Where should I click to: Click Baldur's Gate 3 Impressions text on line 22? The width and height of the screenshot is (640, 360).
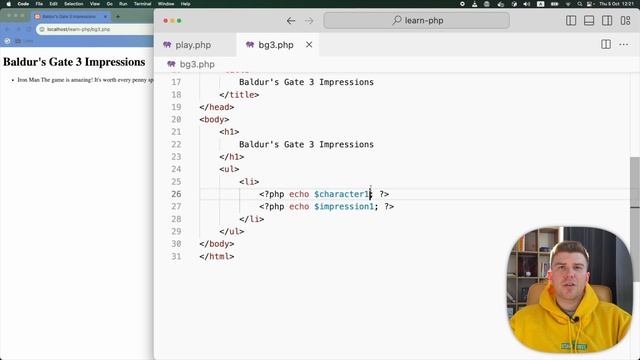pyautogui.click(x=306, y=144)
